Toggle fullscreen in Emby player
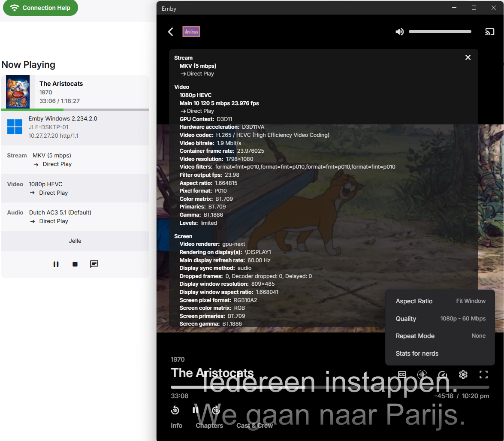504x441 pixels. tap(483, 375)
